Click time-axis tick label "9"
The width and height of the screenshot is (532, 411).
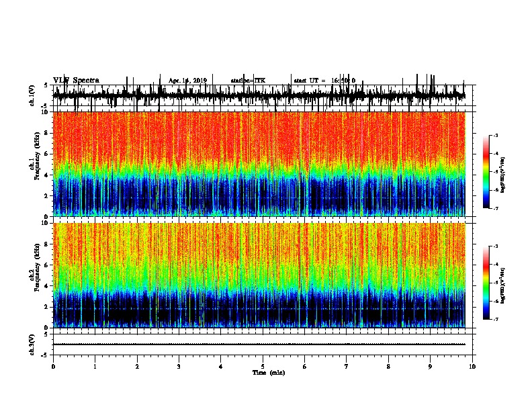click(430, 367)
